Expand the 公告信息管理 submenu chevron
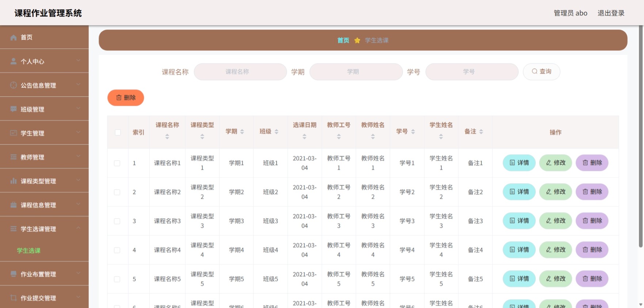 [78, 84]
